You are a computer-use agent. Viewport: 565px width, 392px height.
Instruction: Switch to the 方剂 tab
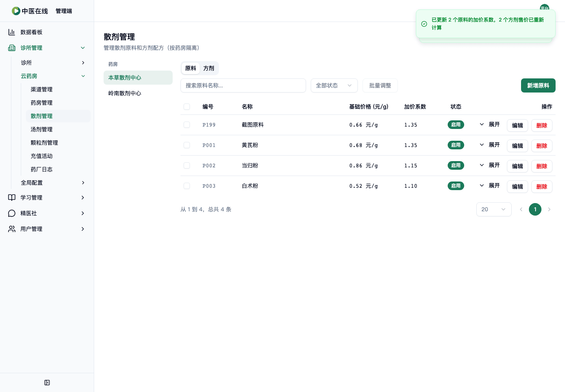209,68
